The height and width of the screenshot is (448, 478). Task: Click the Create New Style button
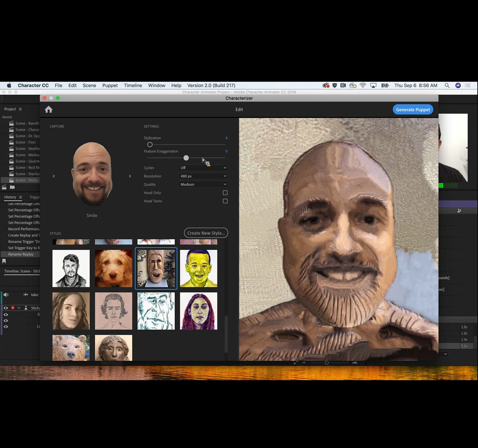coord(206,233)
